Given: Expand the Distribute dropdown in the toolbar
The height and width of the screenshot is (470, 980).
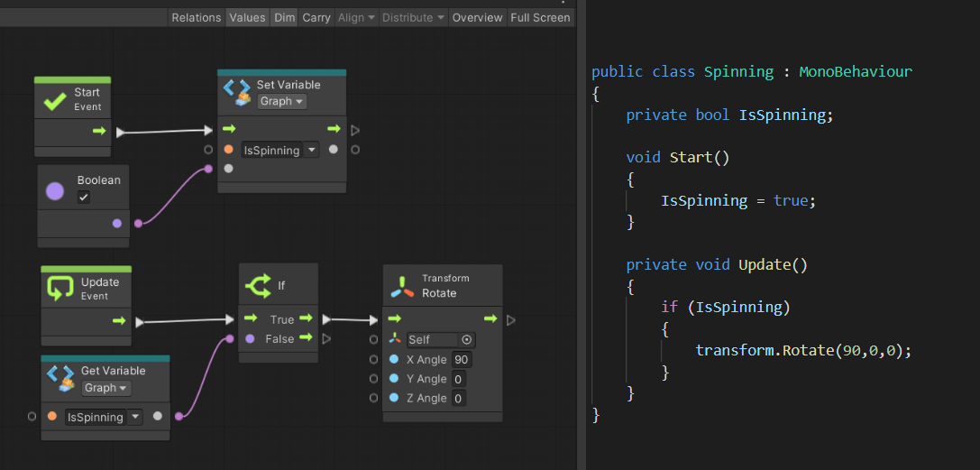Looking at the screenshot, I should tap(413, 17).
